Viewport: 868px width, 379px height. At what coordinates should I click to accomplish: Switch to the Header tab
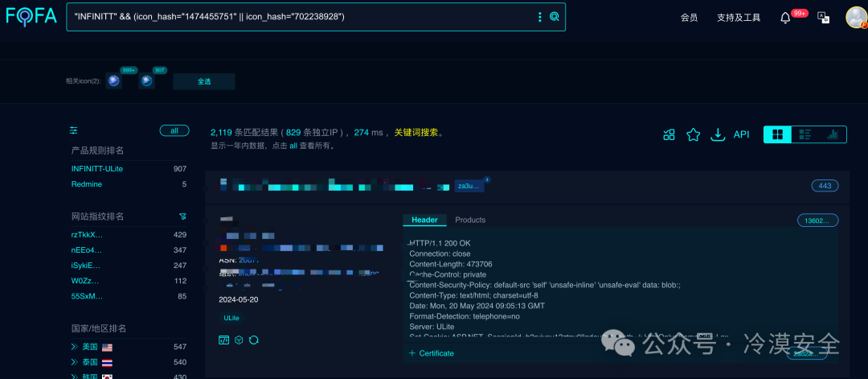424,220
